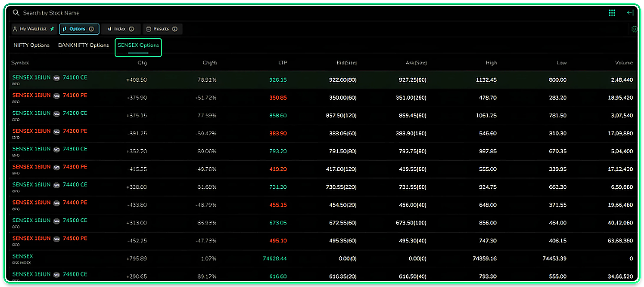The height and width of the screenshot is (287, 644).
Task: Collapse panel using the arrow icon at top right
Action: (x=630, y=13)
